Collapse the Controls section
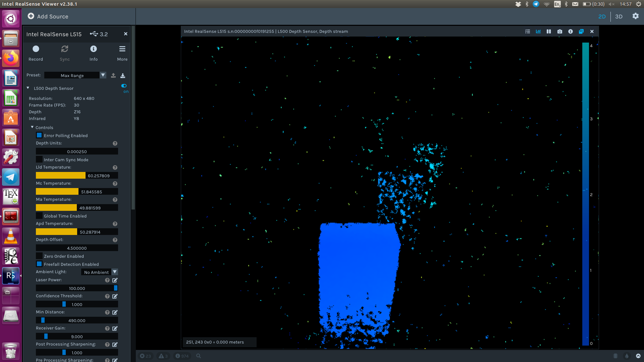Image resolution: width=644 pixels, height=362 pixels. click(33, 127)
